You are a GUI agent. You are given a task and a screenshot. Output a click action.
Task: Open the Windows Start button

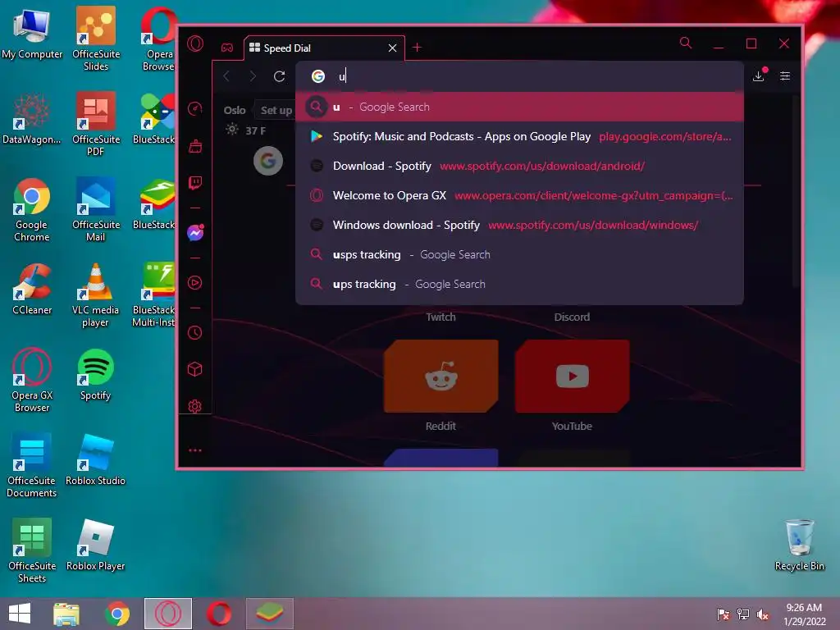pos(20,614)
